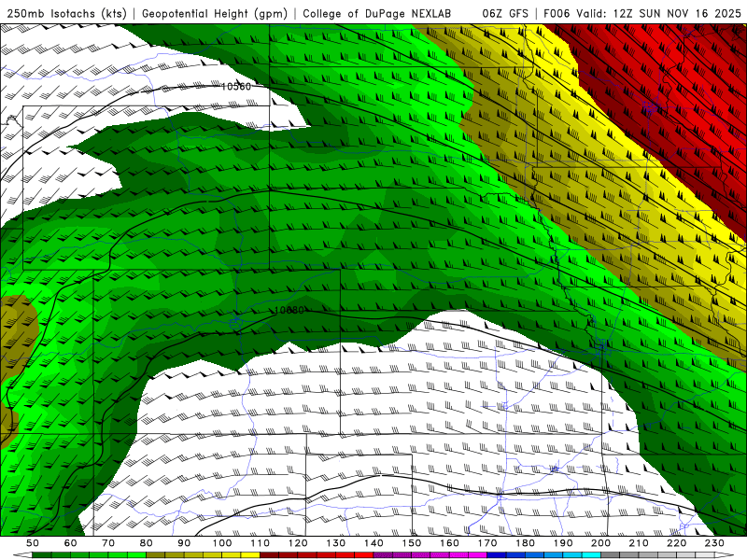Click the 120 value on the color scale
Screen dimensions: 747x560
coord(298,543)
